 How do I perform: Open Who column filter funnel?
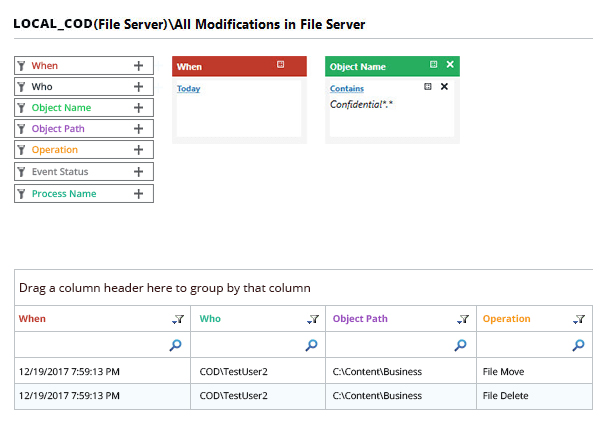[312, 319]
